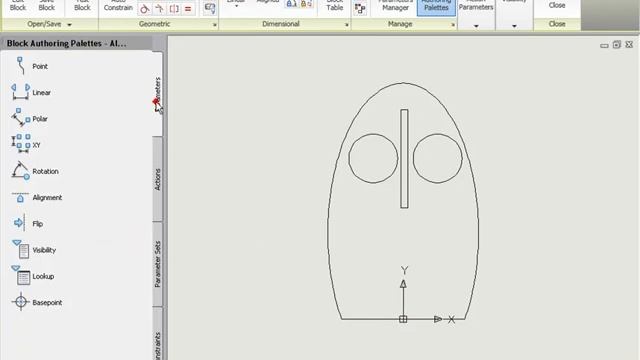Click the show constraints icon in Geometric panel
Image resolution: width=640 pixels, height=360 pixels.
click(210, 9)
